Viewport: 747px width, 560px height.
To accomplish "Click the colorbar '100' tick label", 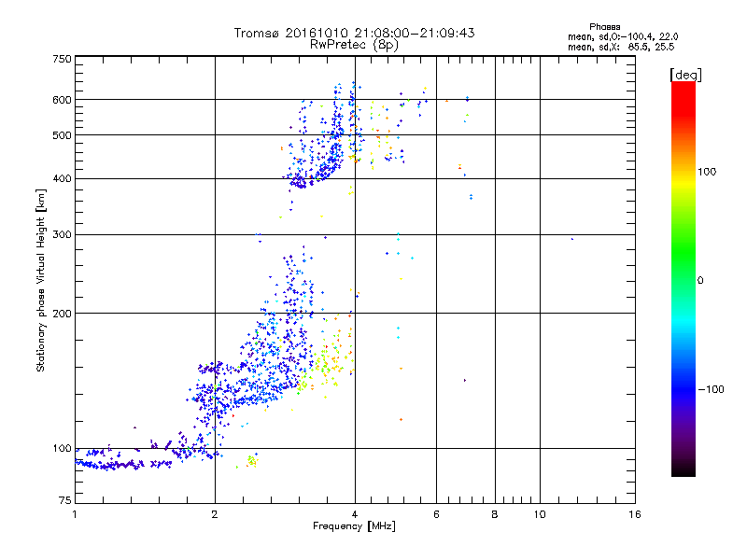I will tap(707, 172).
